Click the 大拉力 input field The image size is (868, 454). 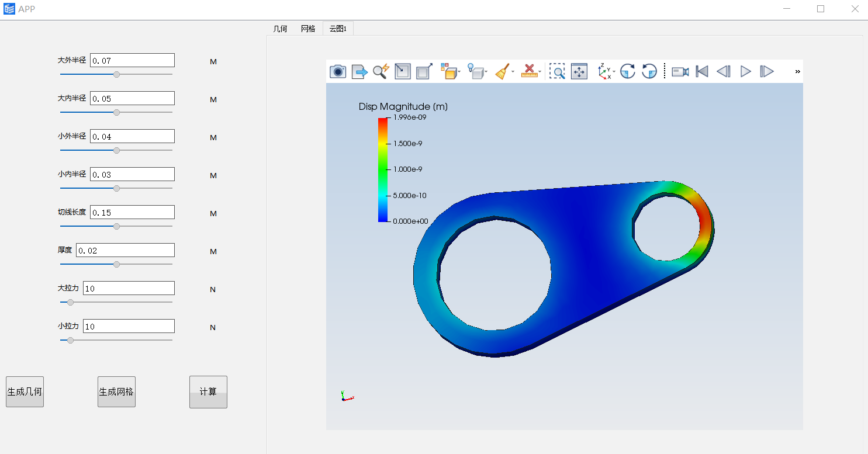coord(129,288)
